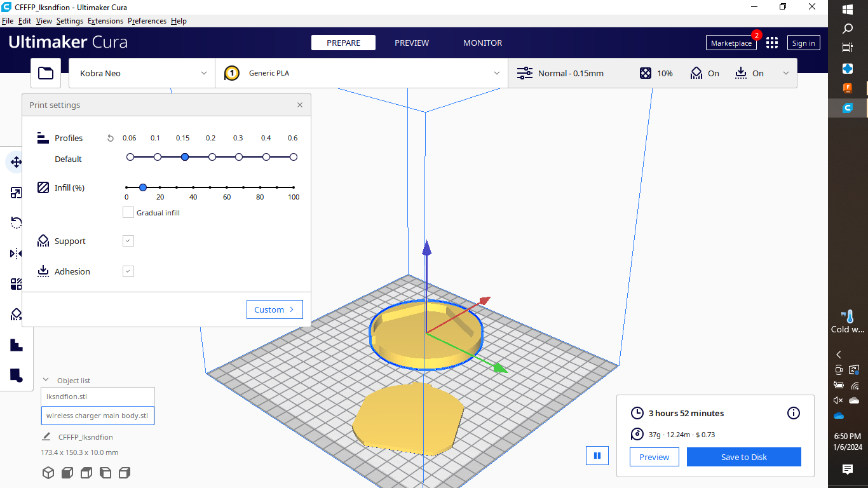
Task: Select 0.3 profile radio point
Action: click(x=239, y=157)
